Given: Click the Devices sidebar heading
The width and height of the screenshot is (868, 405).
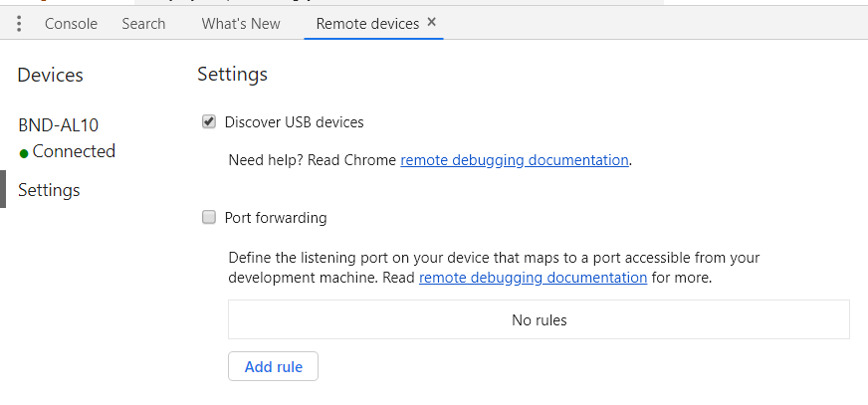Looking at the screenshot, I should pyautogui.click(x=51, y=75).
